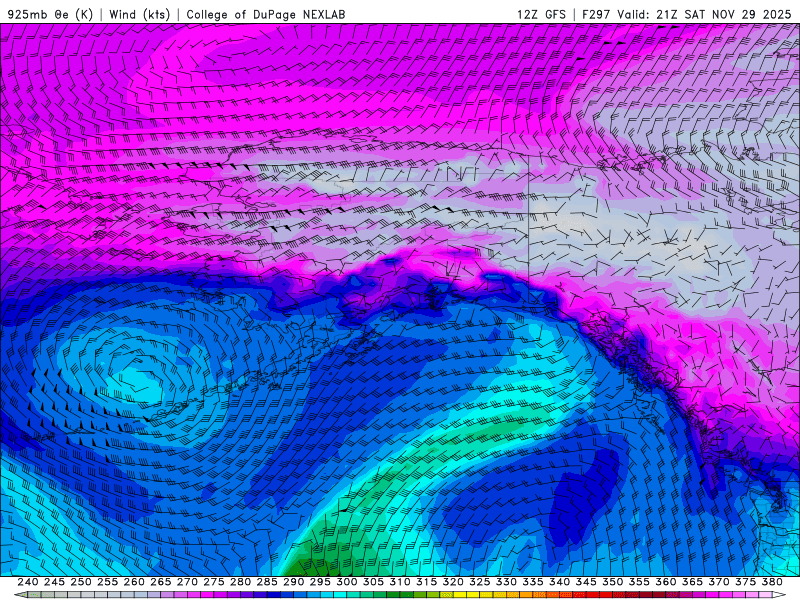Click the 250 colorbar value label
Viewport: 800px width, 600px height.
click(x=81, y=582)
